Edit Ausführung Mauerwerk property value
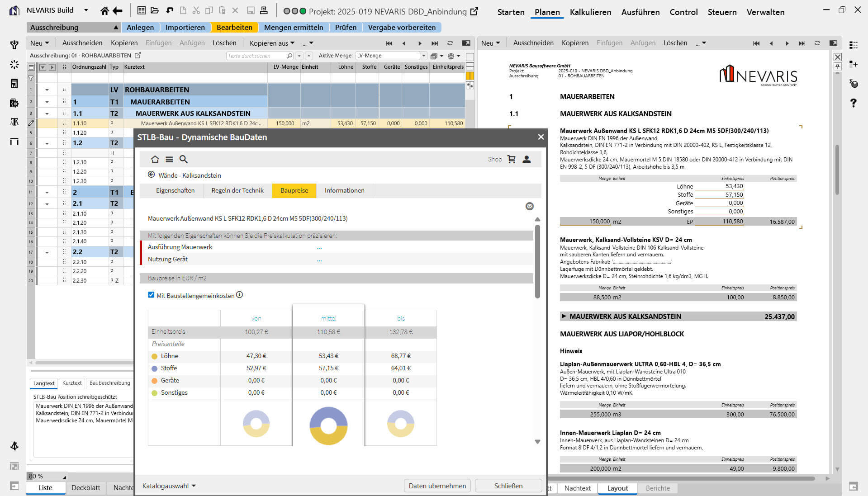This screenshot has height=496, width=868. pyautogui.click(x=319, y=247)
